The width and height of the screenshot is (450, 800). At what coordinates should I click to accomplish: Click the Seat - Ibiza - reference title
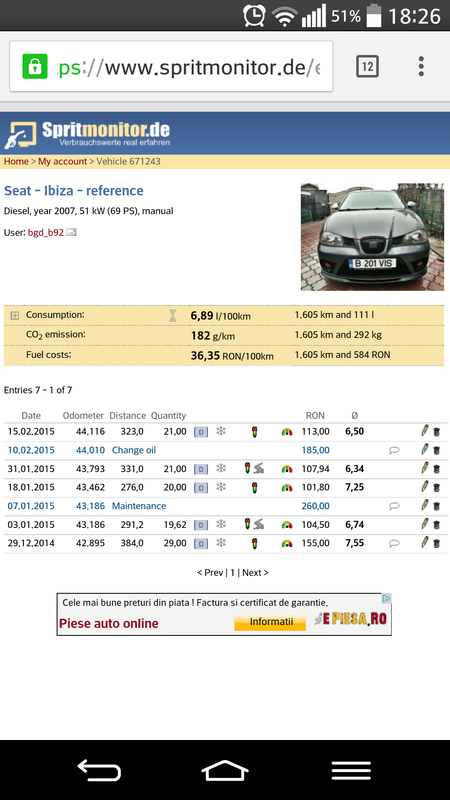[73, 191]
